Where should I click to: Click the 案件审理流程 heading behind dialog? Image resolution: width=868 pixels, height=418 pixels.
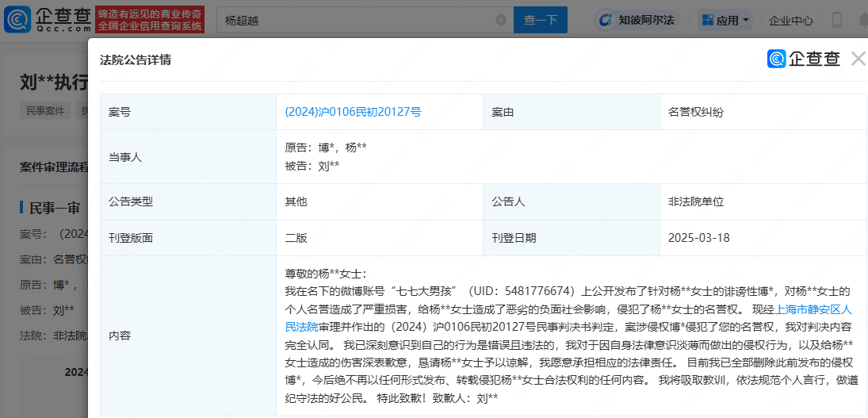[54, 167]
